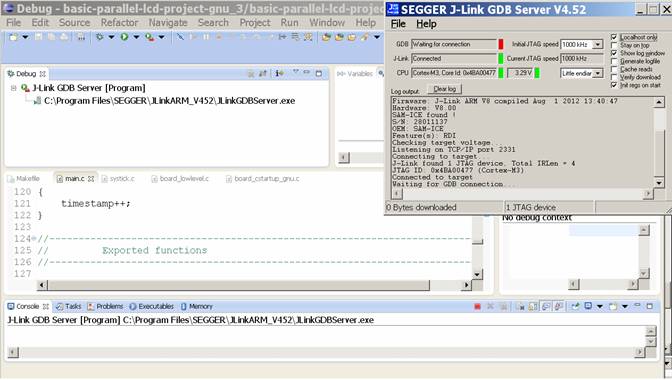The width and height of the screenshot is (672, 380).
Task: Open the Display Selected Console dropdown arrow
Action: (x=600, y=306)
